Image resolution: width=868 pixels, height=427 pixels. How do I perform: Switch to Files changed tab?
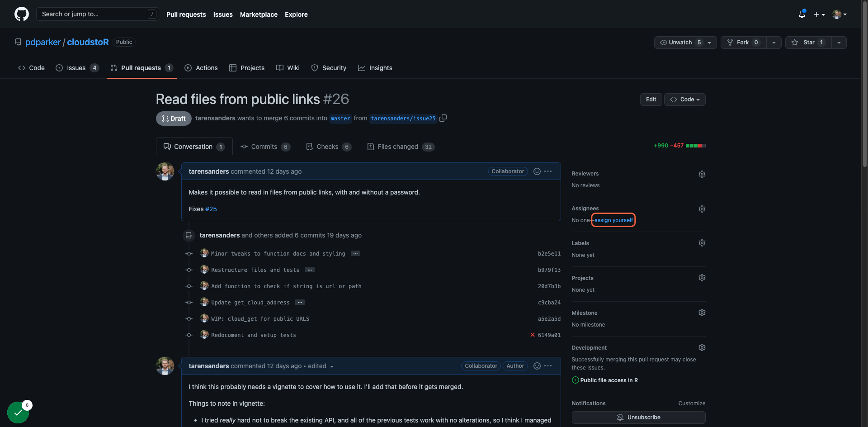tap(401, 147)
